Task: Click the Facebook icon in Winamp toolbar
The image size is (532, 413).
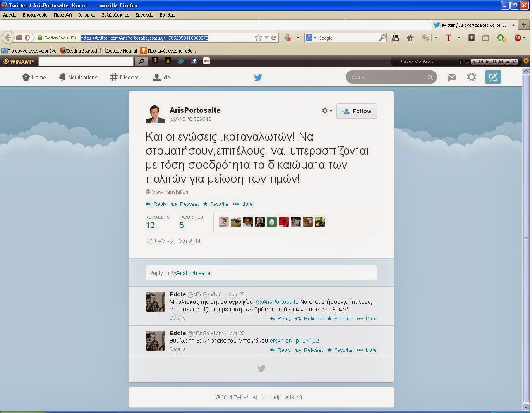Action: 194,61
